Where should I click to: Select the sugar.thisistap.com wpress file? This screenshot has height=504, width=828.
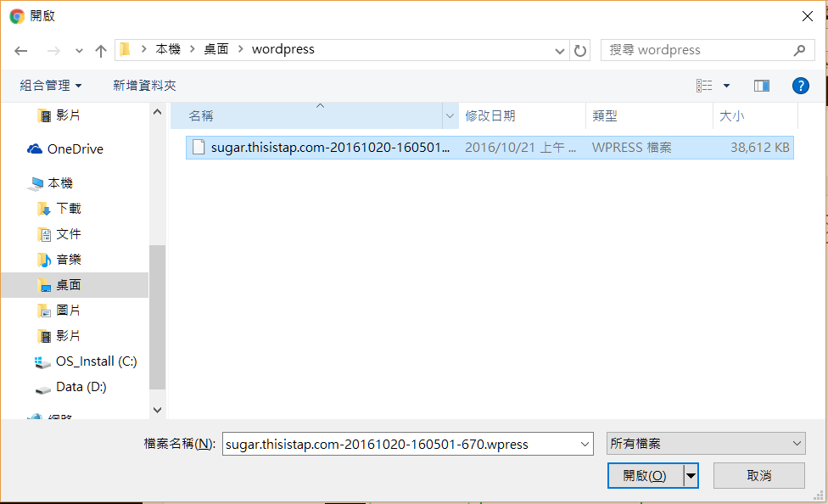tap(331, 148)
